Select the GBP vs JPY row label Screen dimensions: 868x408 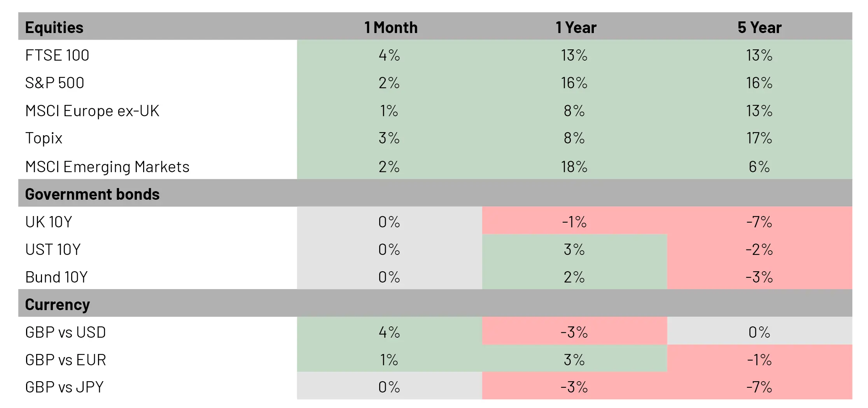[64, 387]
